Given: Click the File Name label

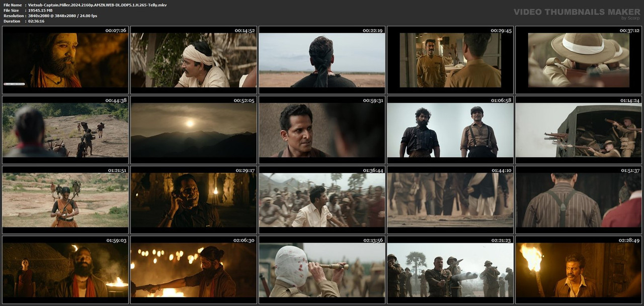Looking at the screenshot, I should click(x=13, y=5).
